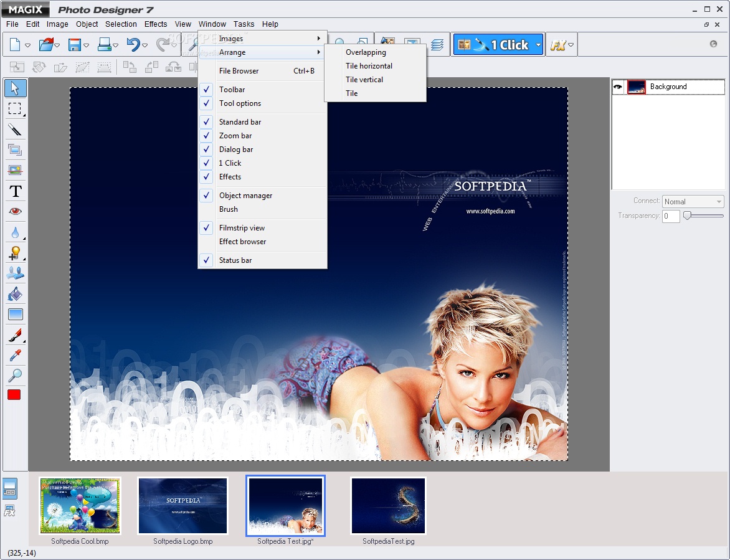730x560 pixels.
Task: Uncheck Object manager in Window menu
Action: click(263, 196)
